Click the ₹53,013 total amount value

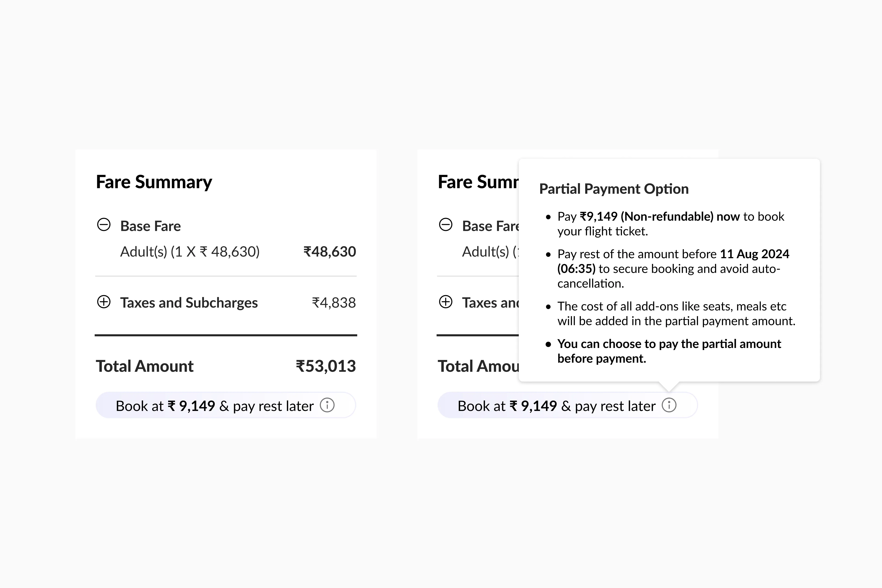(x=325, y=366)
